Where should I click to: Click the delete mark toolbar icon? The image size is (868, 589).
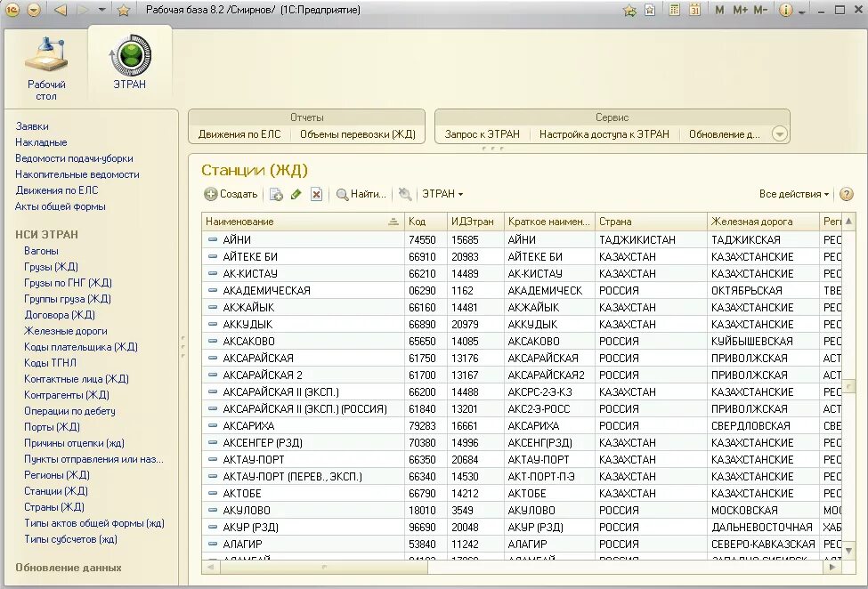(x=316, y=194)
